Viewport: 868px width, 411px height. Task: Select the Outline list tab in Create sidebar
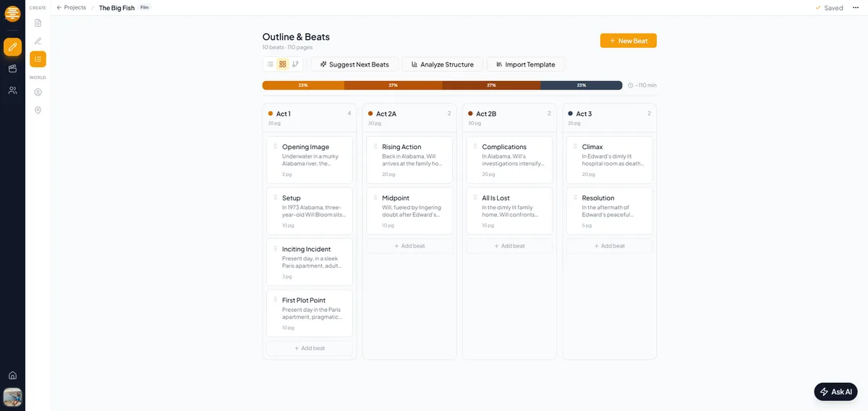pyautogui.click(x=38, y=59)
